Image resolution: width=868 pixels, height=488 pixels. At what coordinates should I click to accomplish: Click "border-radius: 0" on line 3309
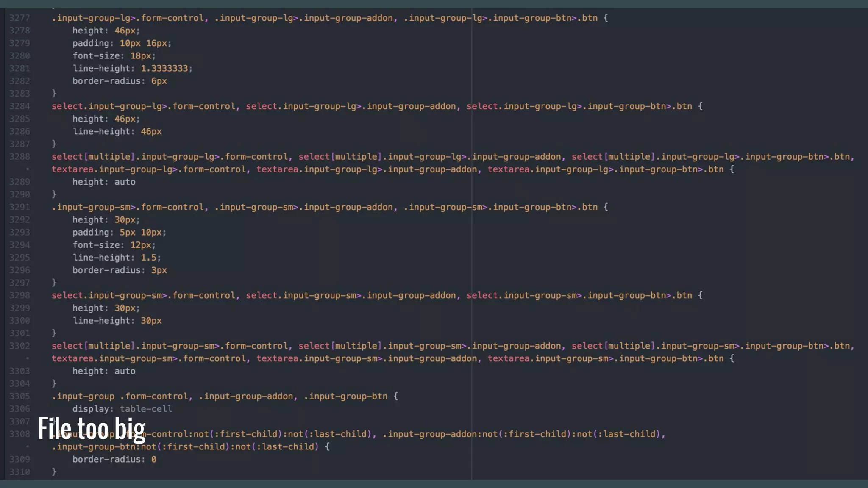click(114, 459)
